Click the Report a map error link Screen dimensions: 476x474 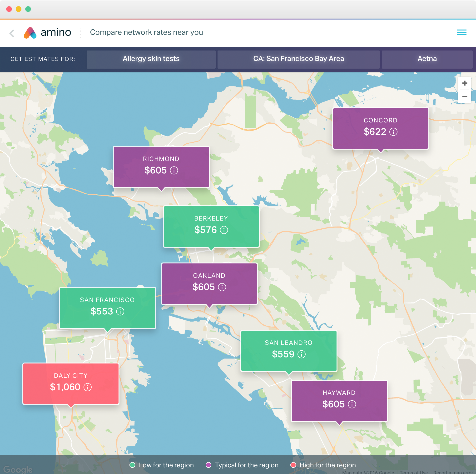click(453, 472)
